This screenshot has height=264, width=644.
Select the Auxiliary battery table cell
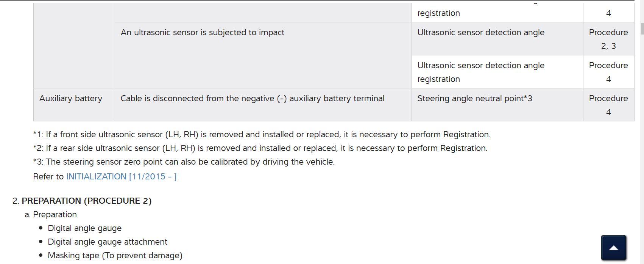[71, 99]
